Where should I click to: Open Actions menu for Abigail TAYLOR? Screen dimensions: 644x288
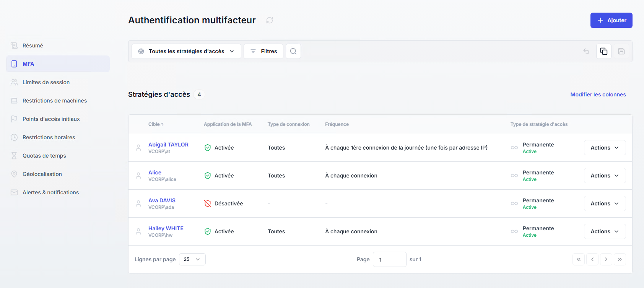[605, 148]
